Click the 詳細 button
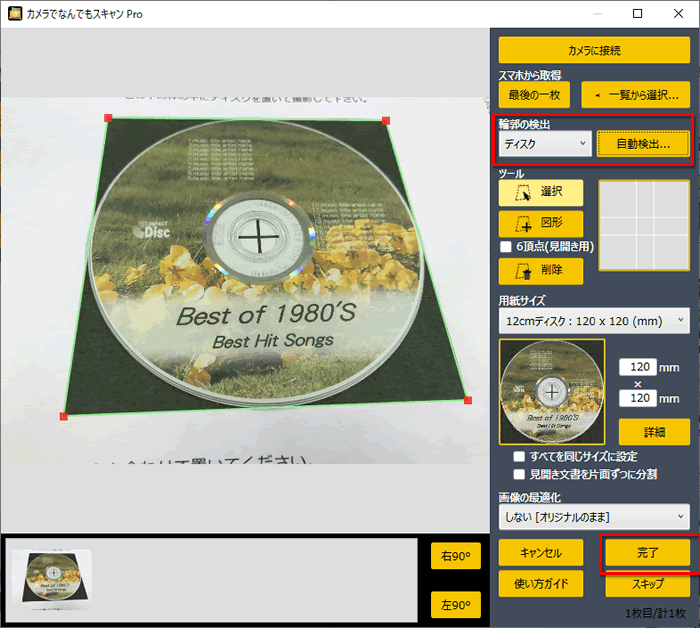 tap(654, 432)
